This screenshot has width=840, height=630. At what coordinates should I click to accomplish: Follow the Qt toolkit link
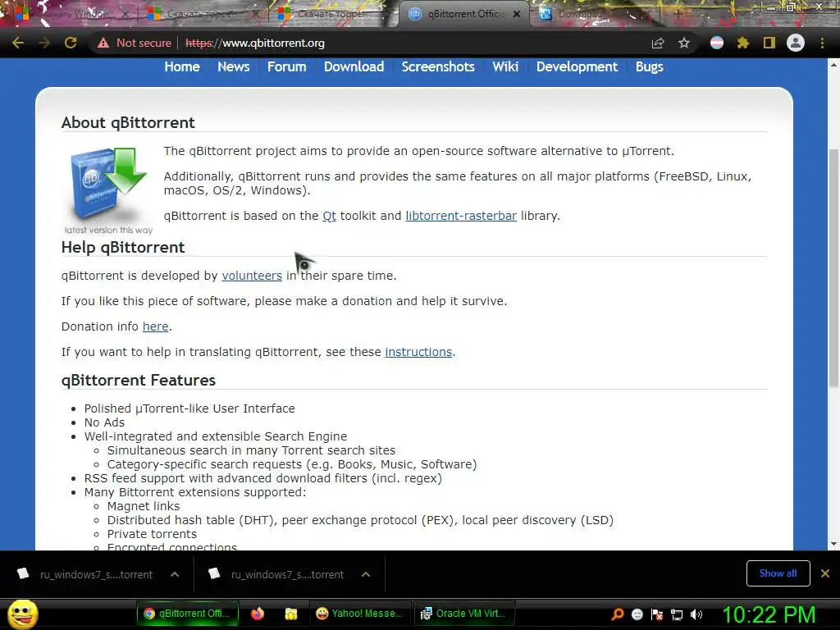click(330, 216)
